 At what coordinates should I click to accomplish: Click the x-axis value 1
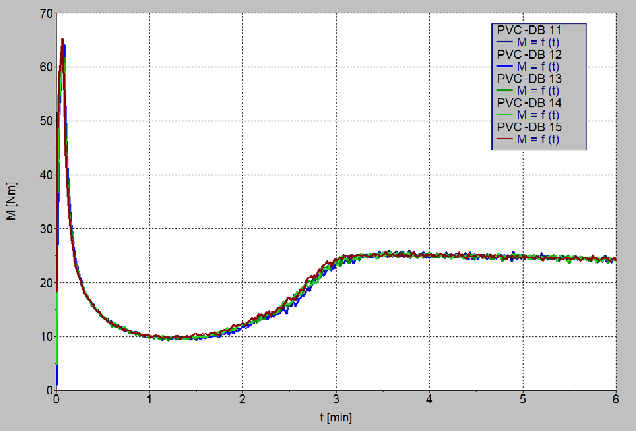[x=149, y=399]
